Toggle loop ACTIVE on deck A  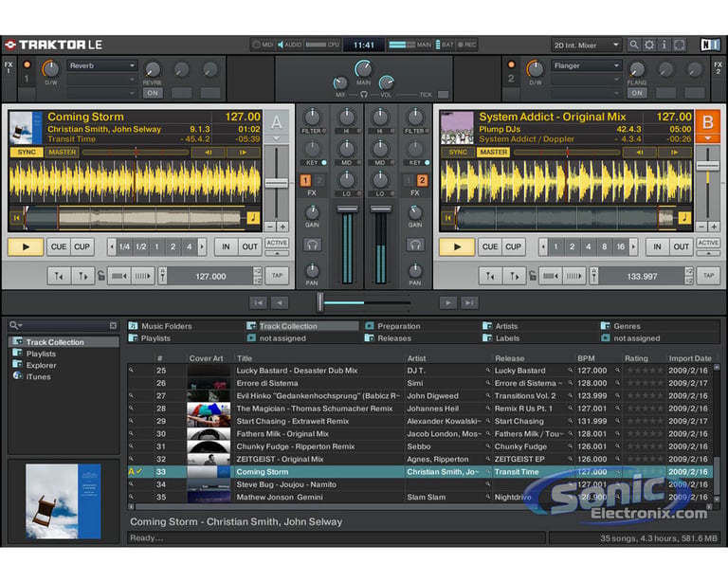point(277,243)
